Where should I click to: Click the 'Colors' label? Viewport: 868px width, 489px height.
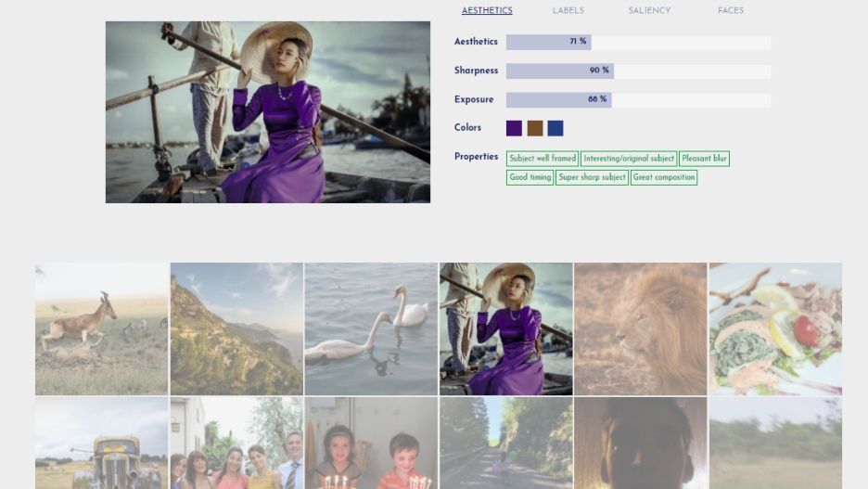click(x=467, y=127)
